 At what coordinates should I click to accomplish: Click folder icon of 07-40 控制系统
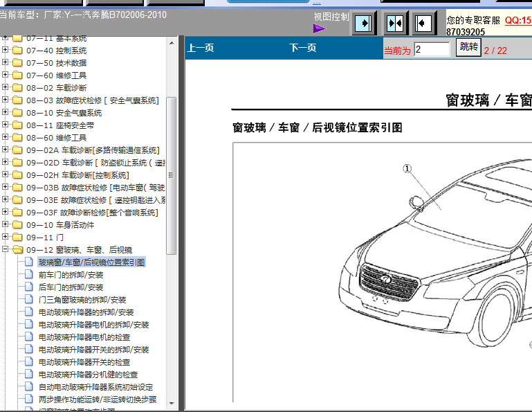pos(17,51)
